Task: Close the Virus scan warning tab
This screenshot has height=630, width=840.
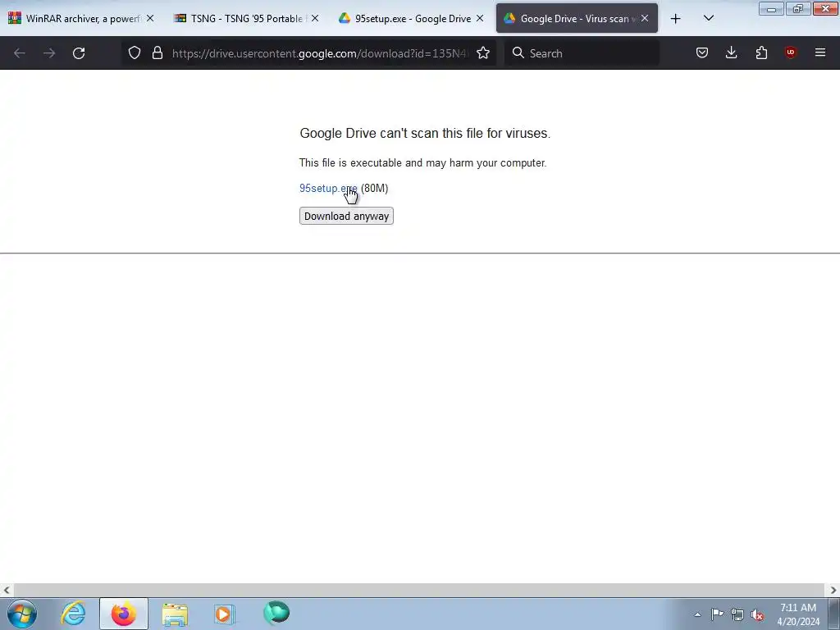Action: 645,18
